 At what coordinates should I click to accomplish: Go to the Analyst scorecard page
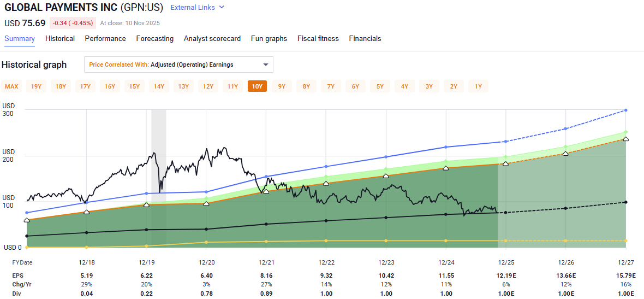pos(212,39)
